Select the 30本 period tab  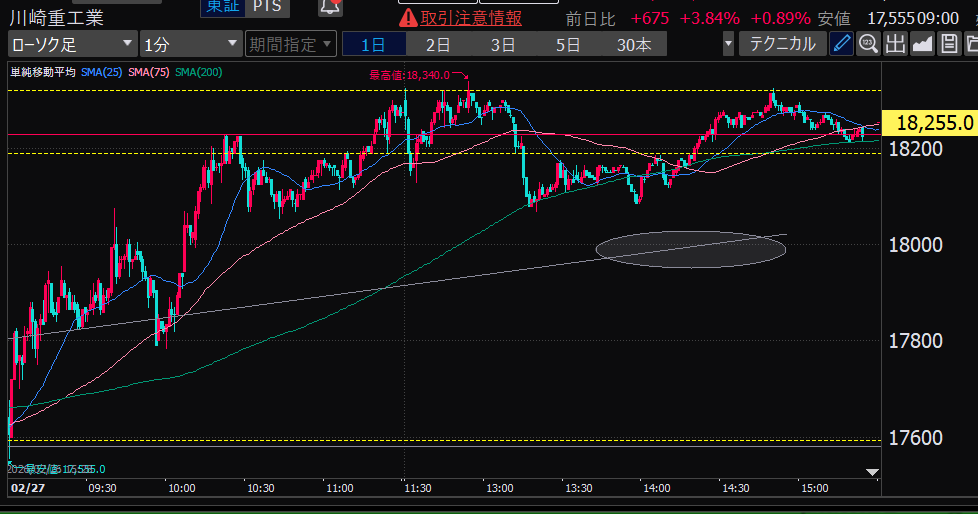coord(634,44)
